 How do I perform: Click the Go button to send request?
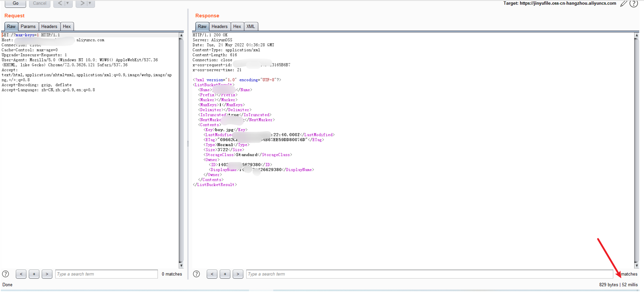pos(15,3)
